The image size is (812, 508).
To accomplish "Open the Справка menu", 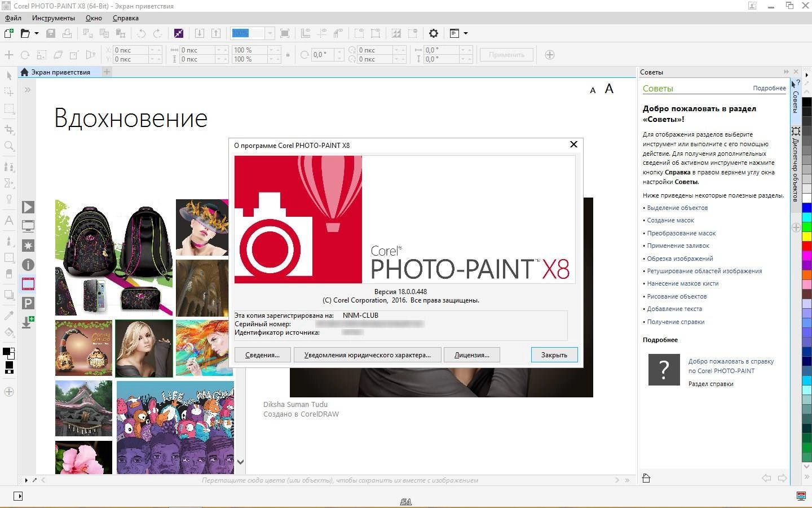I will (126, 17).
